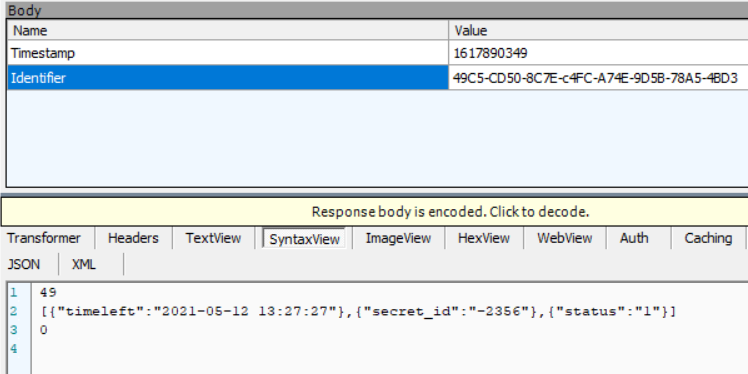The height and width of the screenshot is (374, 748).
Task: Open the Auth tab
Action: click(634, 238)
